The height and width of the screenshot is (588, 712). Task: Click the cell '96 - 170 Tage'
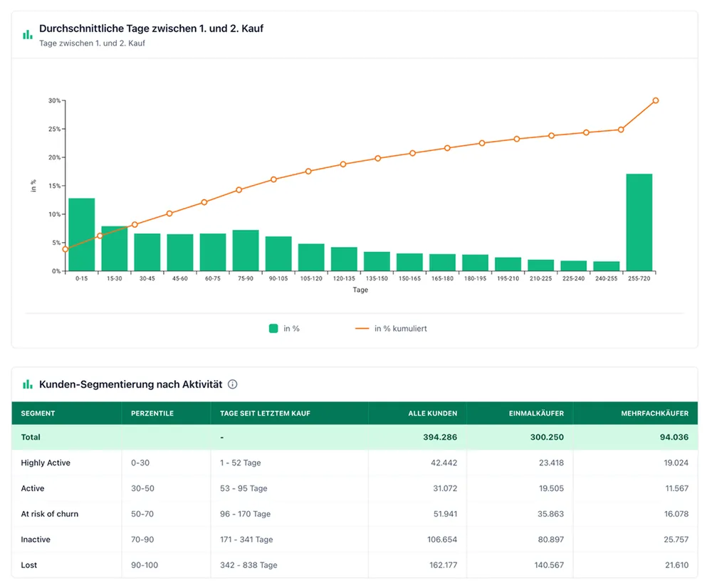pos(245,513)
